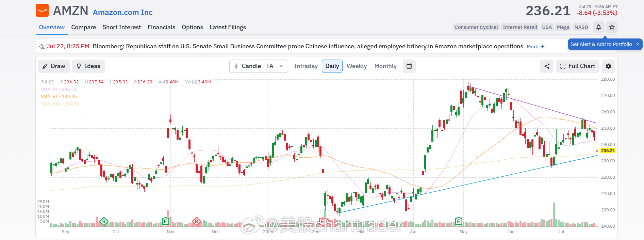Open the chart settings gear
The width and height of the screenshot is (644, 240).
[x=608, y=66]
